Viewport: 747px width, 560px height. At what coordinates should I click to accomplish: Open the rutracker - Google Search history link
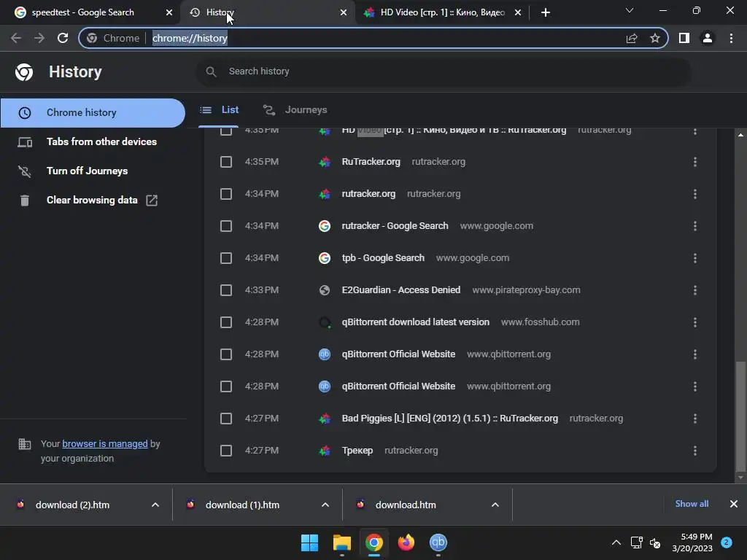click(x=395, y=226)
